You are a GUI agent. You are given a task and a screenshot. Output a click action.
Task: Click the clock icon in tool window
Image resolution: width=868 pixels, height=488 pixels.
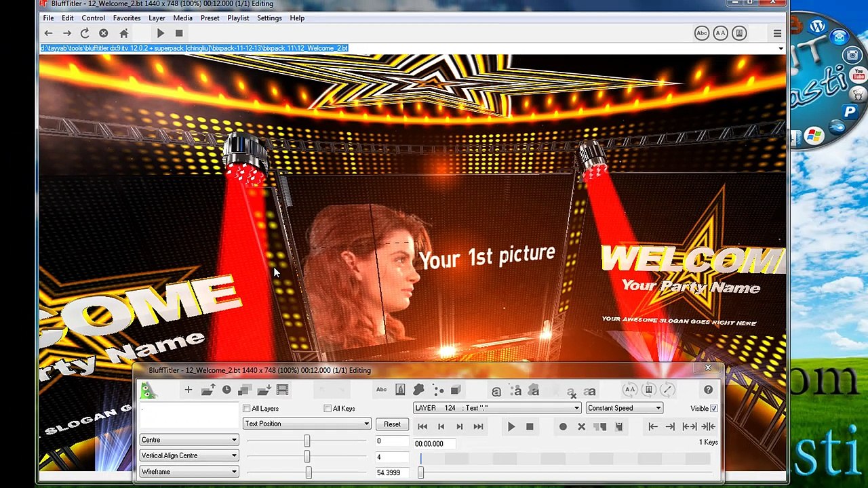(226, 390)
